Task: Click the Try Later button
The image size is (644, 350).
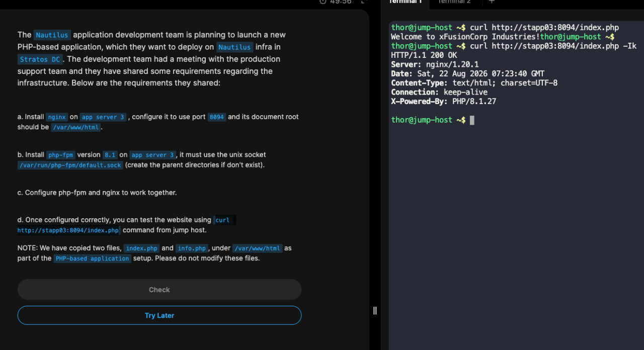Action: [159, 315]
